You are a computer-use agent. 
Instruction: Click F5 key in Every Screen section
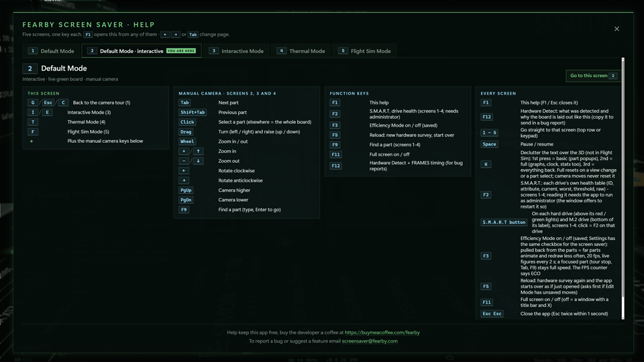[486, 286]
